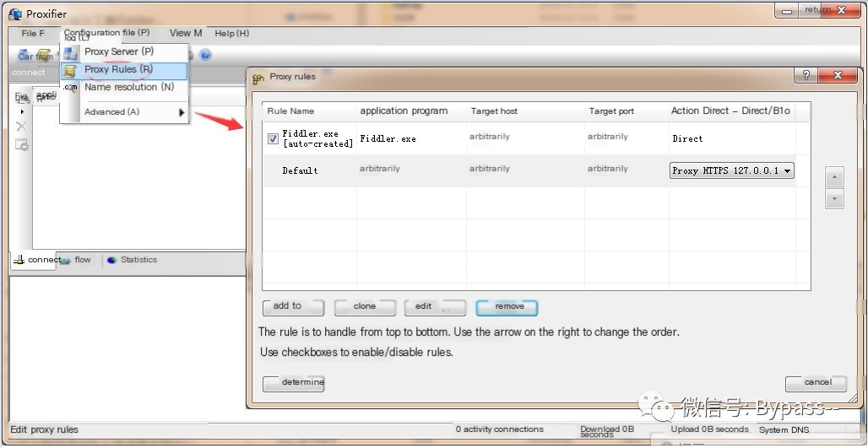Viewport: 868px width, 448px height.
Task: Click the System DNS status bar entry
Action: tap(784, 429)
